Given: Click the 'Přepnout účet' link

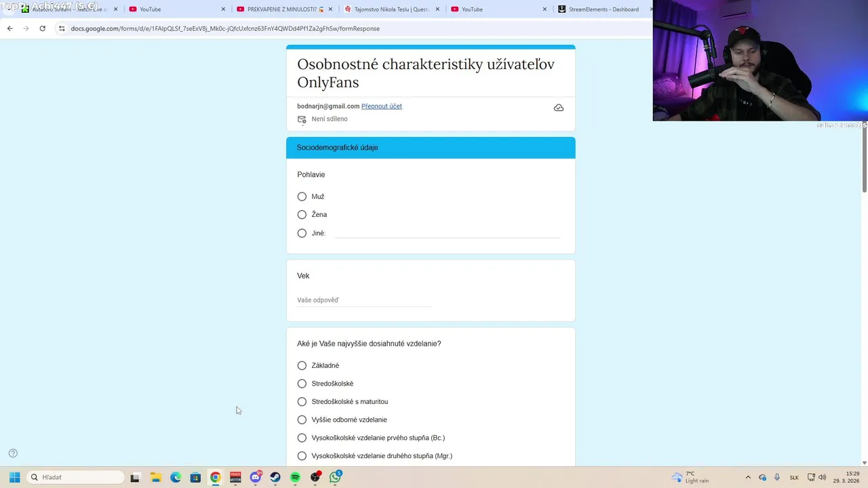Looking at the screenshot, I should click(x=382, y=106).
